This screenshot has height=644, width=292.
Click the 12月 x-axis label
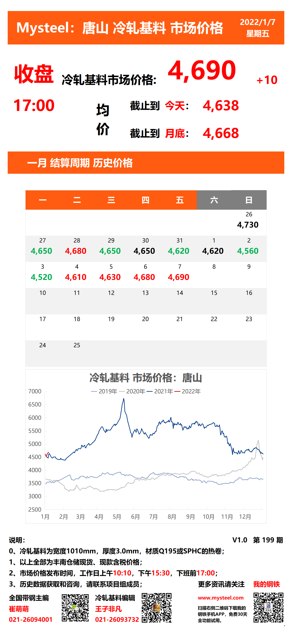[245, 517]
